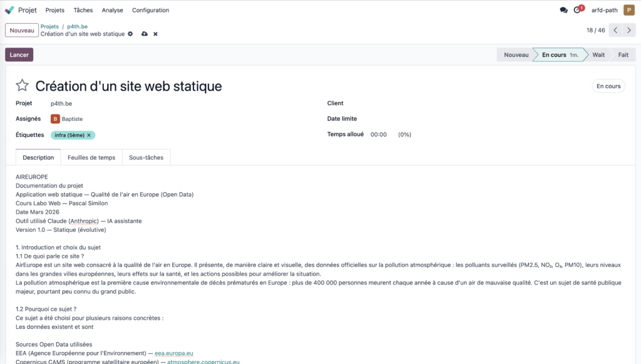Open the activities clock icon

(x=578, y=10)
